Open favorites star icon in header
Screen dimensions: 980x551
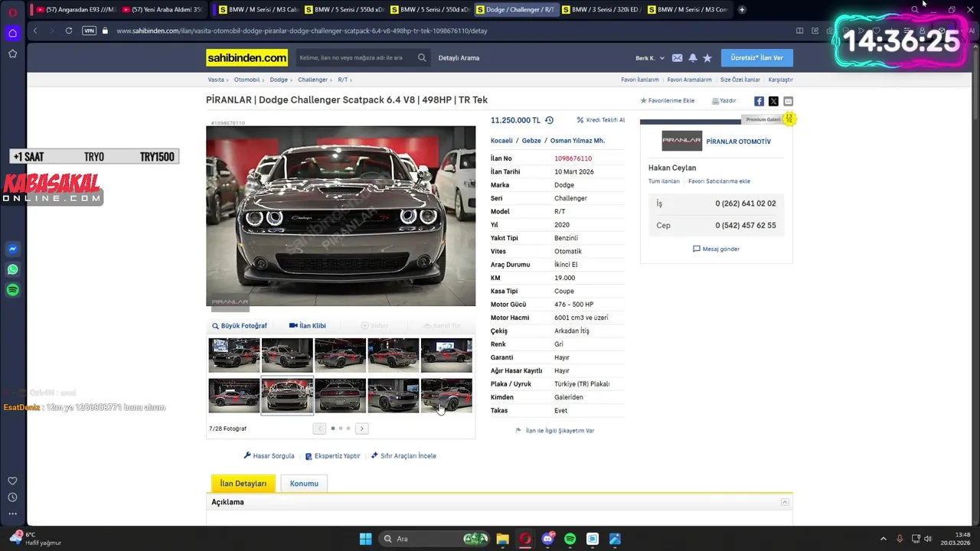point(707,58)
